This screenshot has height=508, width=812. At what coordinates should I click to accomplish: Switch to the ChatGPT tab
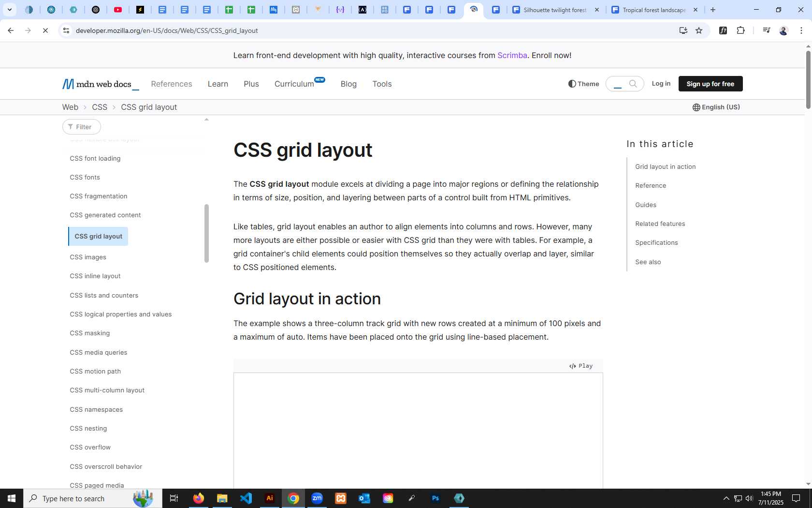coord(96,10)
